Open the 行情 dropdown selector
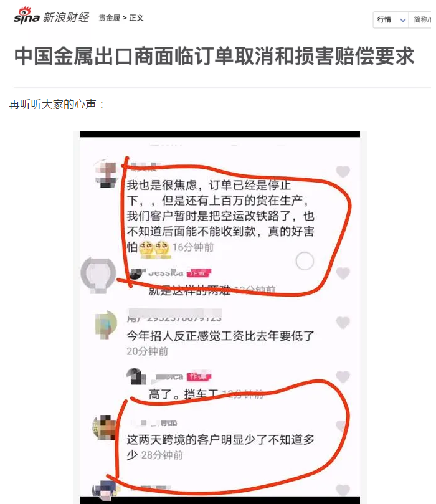Image resolution: width=436 pixels, height=504 pixels. 391,20
